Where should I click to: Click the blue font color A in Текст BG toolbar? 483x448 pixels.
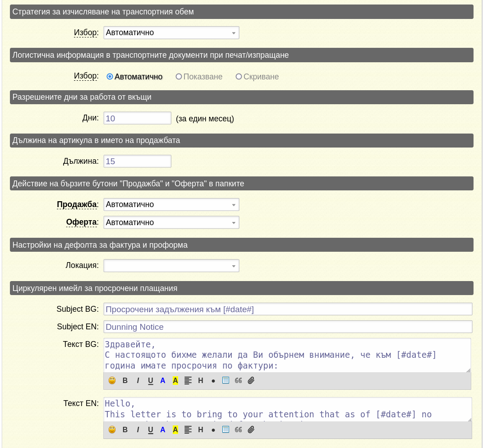pyautogui.click(x=163, y=380)
